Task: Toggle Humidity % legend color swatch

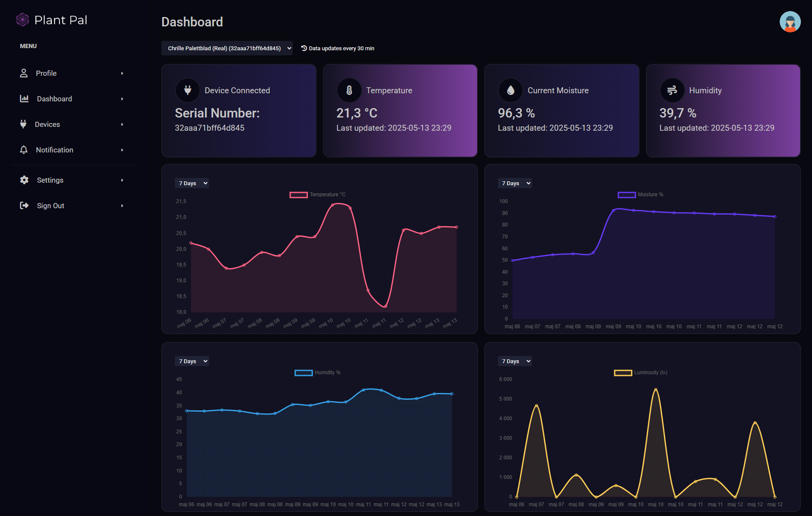Action: pyautogui.click(x=303, y=373)
